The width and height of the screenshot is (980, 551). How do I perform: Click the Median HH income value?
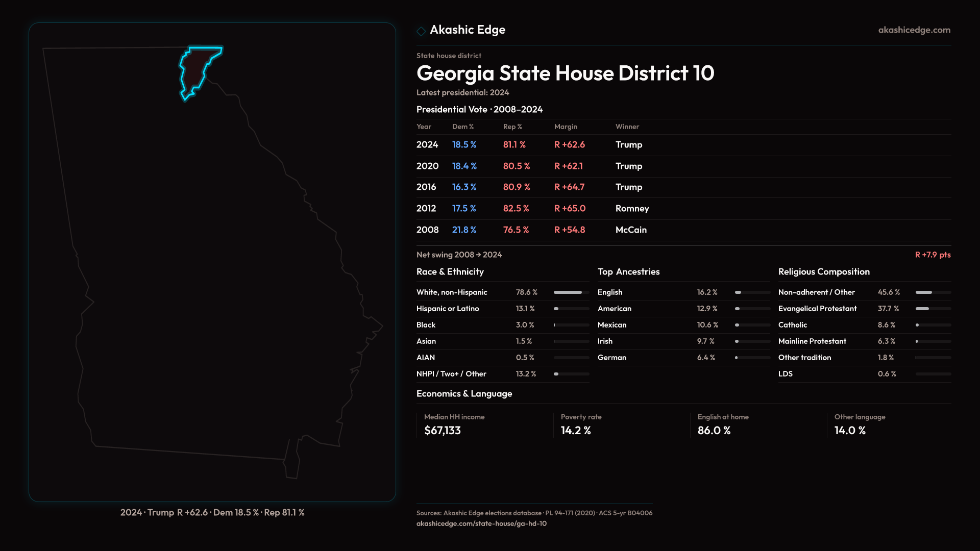442,431
